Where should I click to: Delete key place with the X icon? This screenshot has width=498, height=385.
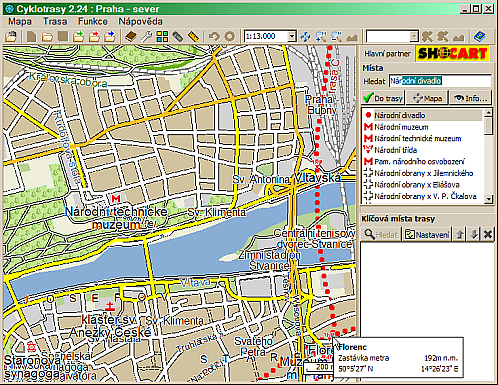[x=488, y=234]
